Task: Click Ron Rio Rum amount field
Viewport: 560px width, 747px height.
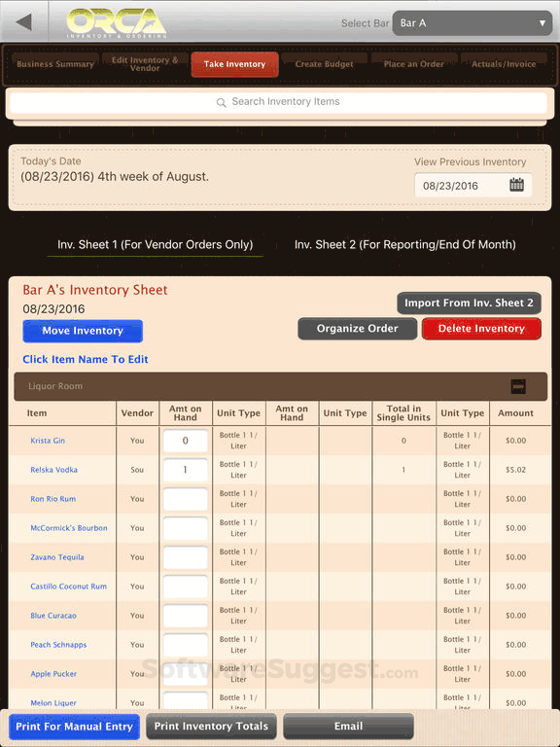Action: (x=186, y=499)
